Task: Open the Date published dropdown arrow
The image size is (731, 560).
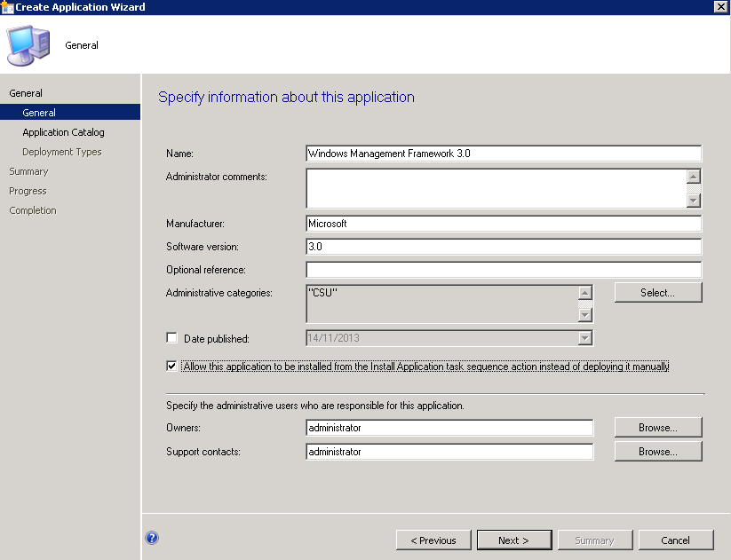Action: 584,338
